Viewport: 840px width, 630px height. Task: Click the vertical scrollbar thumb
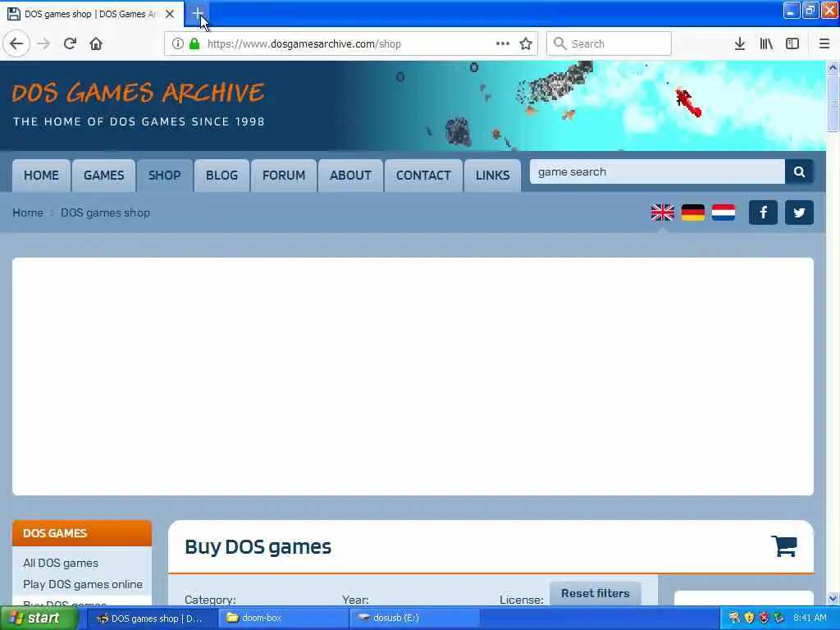click(833, 103)
